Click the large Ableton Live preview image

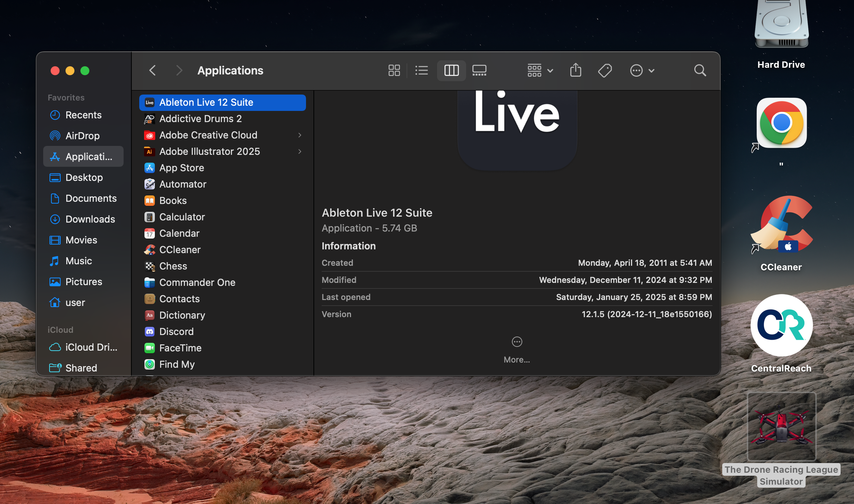coord(517,130)
